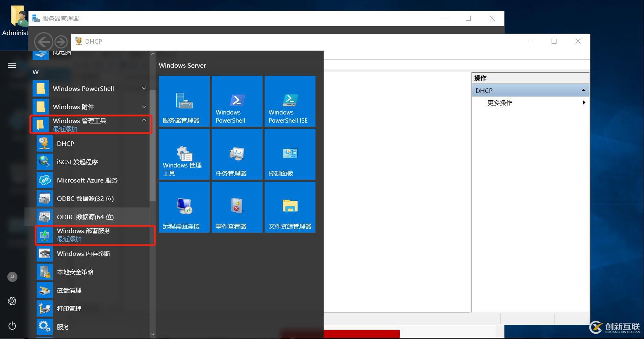This screenshot has height=339, width=644.
Task: Launch 磁盘清理 utility
Action: (91, 290)
